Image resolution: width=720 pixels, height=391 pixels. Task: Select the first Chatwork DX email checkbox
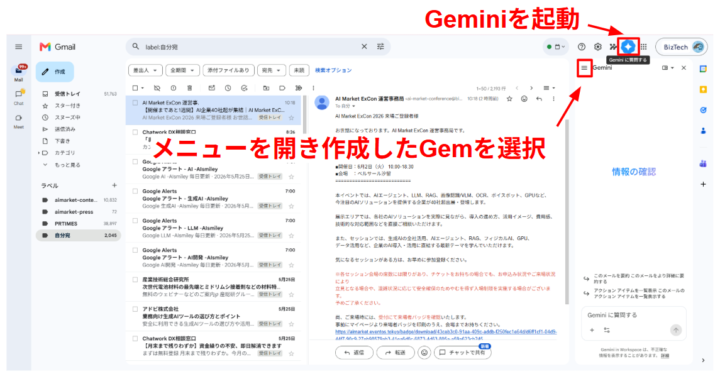pos(135,132)
